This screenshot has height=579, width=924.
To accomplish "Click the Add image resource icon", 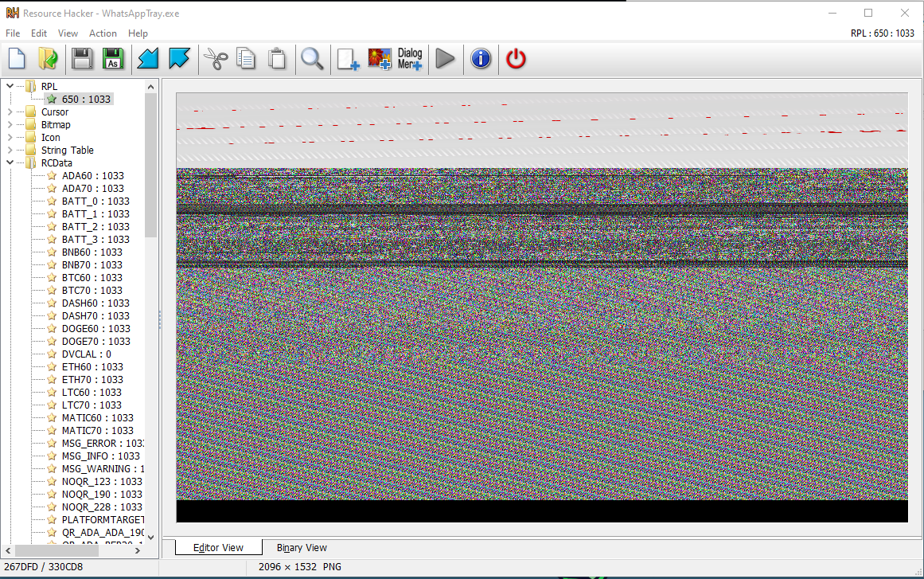I will click(380, 59).
